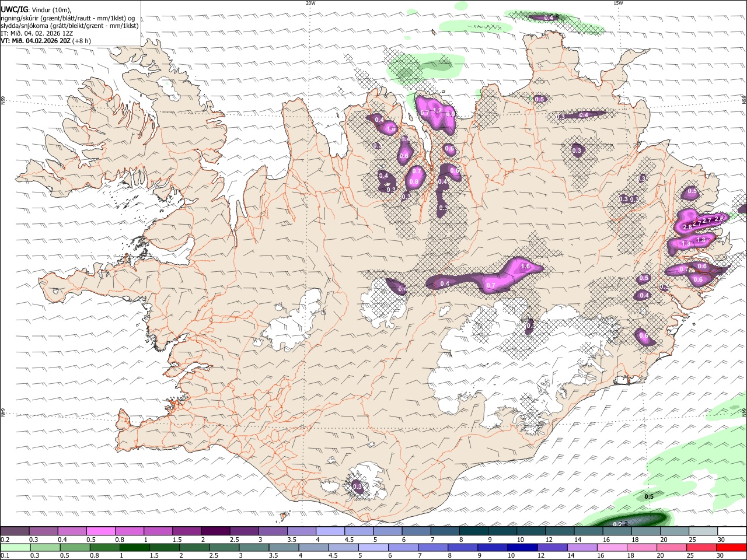Click the 0.3 value on the southern glacier

click(357, 487)
